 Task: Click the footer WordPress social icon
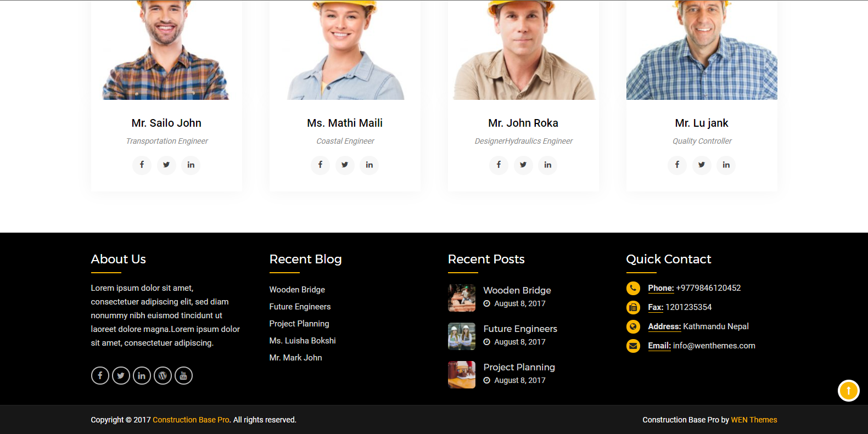[x=163, y=376]
